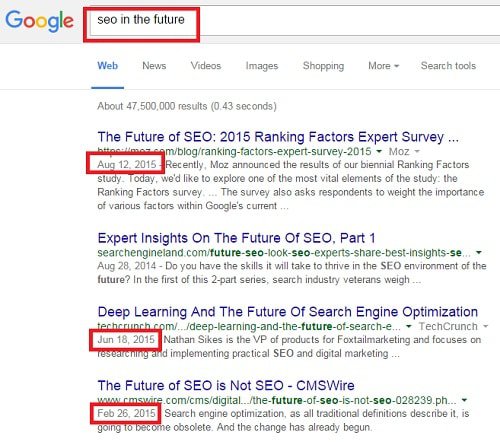Open the Images tab
This screenshot has width=500, height=442.
(x=262, y=66)
